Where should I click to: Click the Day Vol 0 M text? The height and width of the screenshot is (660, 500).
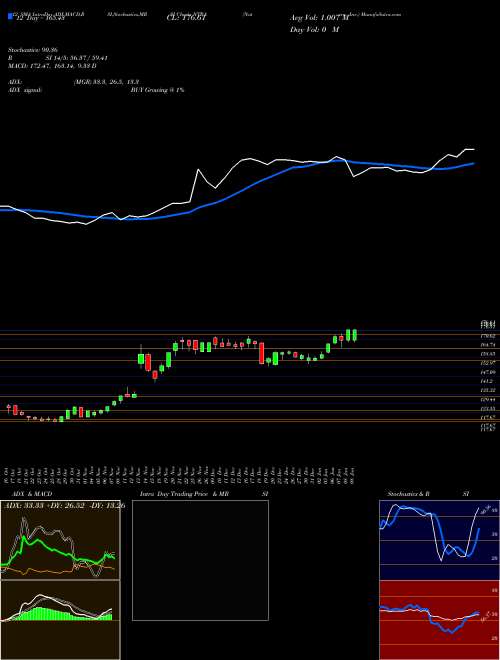315,29
